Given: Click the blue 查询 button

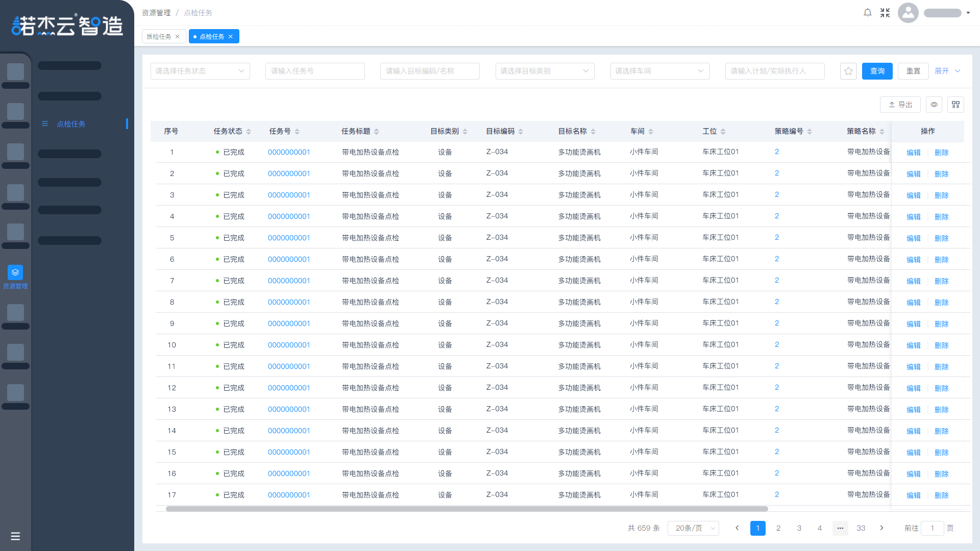Looking at the screenshot, I should pos(877,71).
